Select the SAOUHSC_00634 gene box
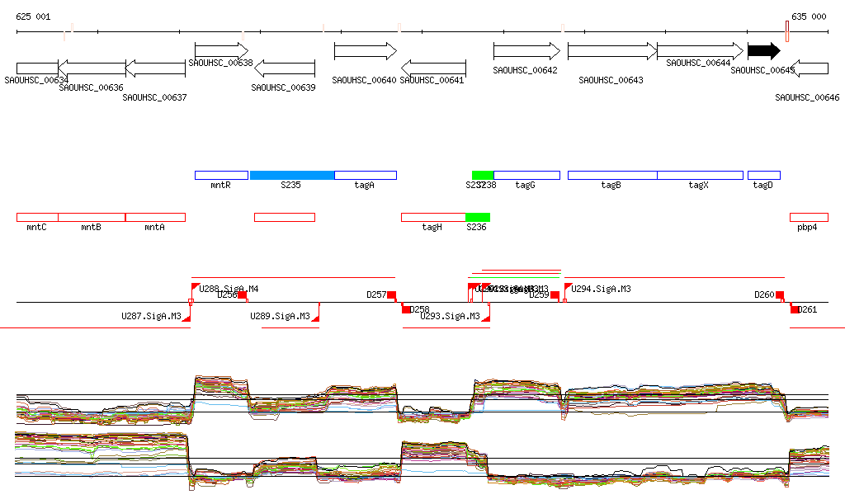Viewport: 845px width, 504px height. pyautogui.click(x=37, y=68)
